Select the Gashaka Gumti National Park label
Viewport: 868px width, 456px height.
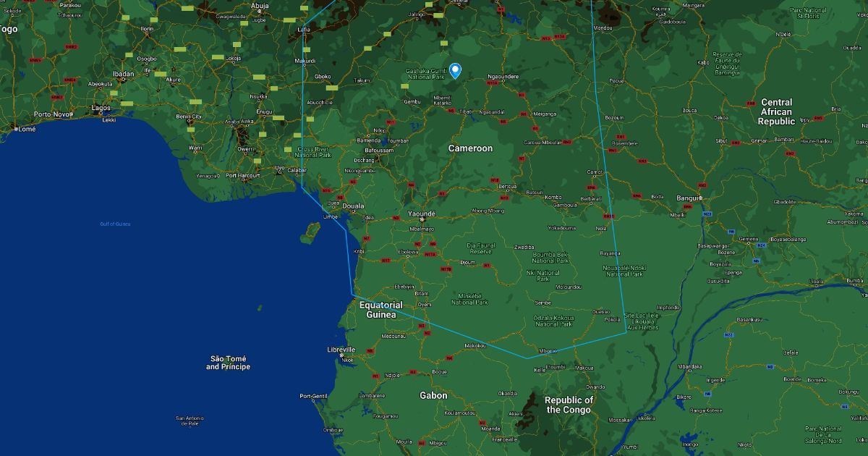[x=425, y=74]
